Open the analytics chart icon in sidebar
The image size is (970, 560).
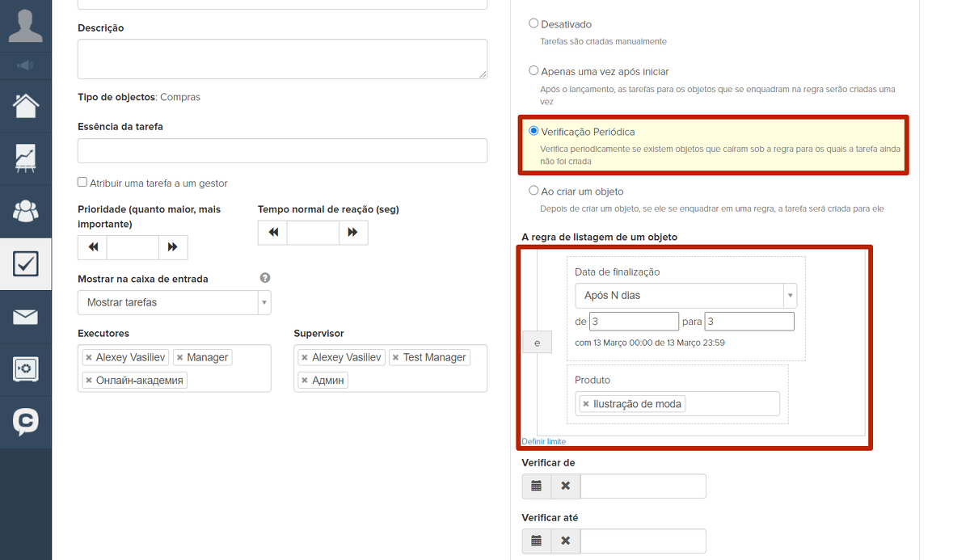point(26,158)
